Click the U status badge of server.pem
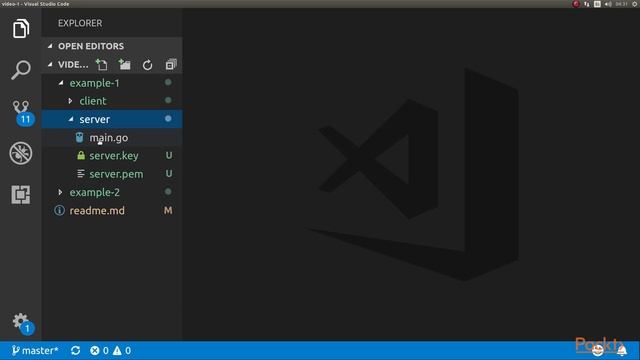Image resolution: width=640 pixels, height=360 pixels. pos(169,174)
